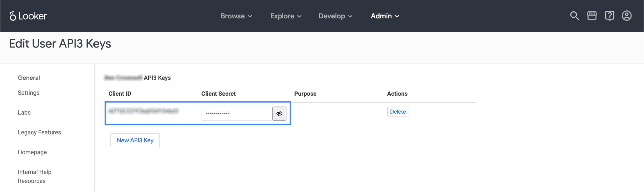Viewport: 644px width, 192px height.
Task: Go to Labs in the sidebar
Action: pyautogui.click(x=24, y=113)
